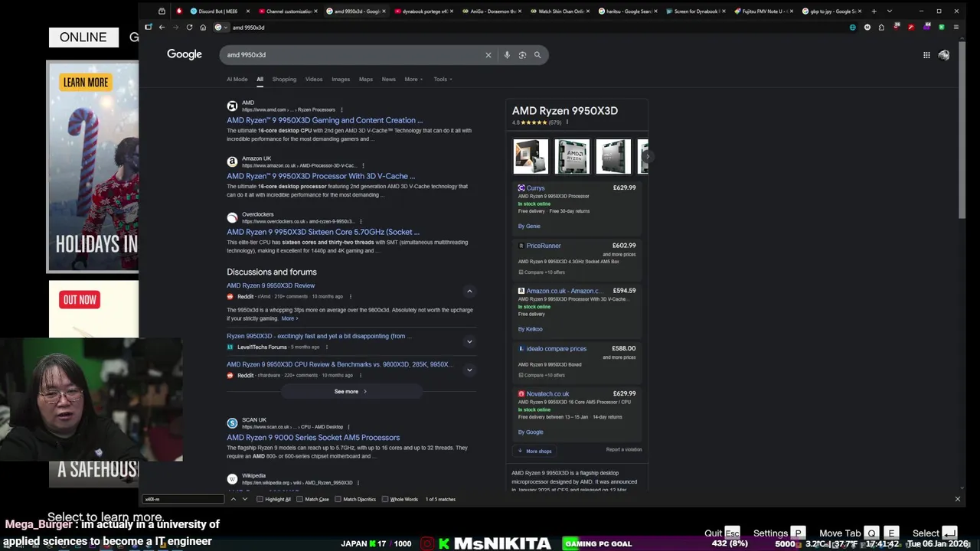Open 'AMD Ryzen 9 9950X3D Gaming and Content Creation' link
This screenshot has width=980, height=551.
[325, 120]
